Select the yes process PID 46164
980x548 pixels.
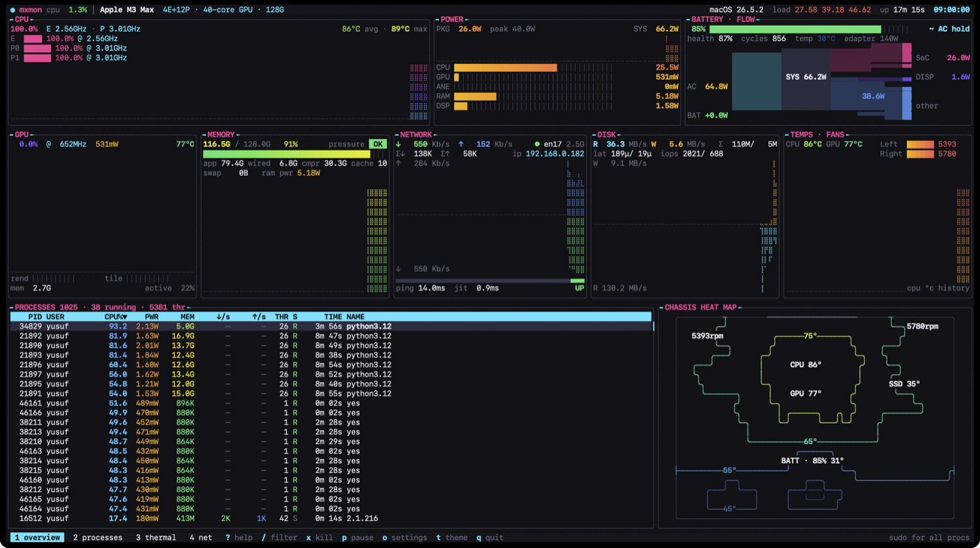pyautogui.click(x=331, y=509)
